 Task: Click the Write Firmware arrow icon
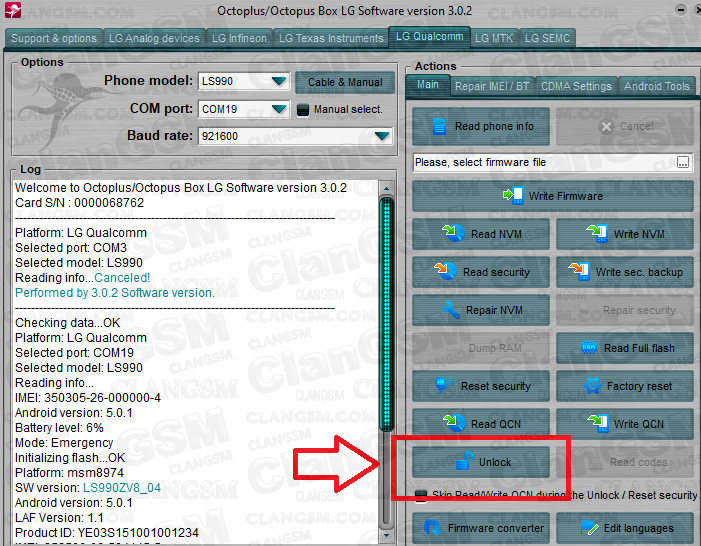(x=513, y=195)
